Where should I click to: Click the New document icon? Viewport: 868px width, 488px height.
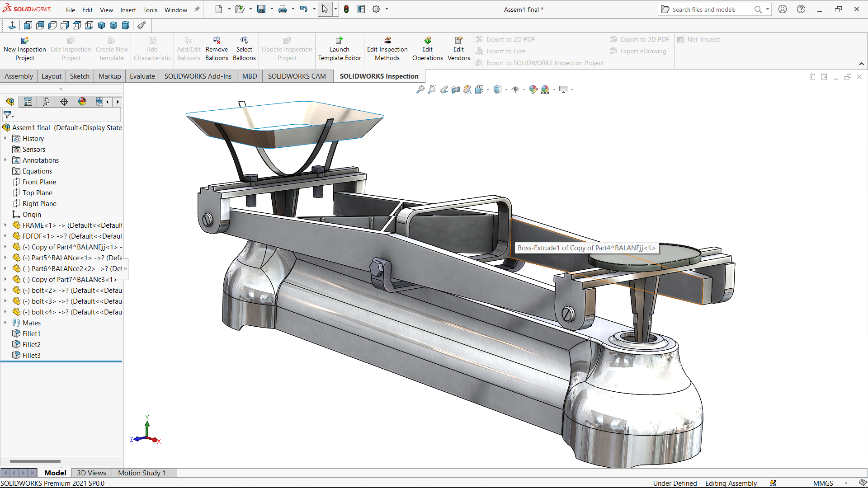pyautogui.click(x=219, y=9)
